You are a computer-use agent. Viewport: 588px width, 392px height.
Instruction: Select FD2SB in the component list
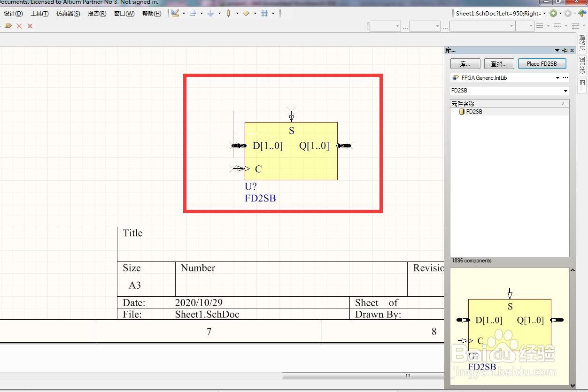pyautogui.click(x=474, y=112)
